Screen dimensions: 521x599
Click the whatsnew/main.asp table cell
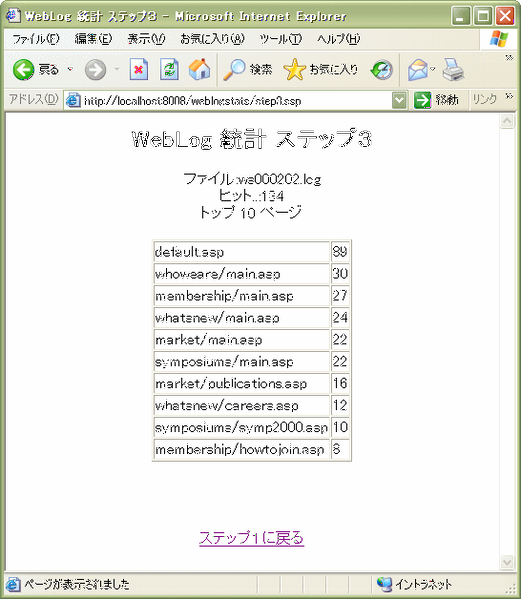[241, 317]
